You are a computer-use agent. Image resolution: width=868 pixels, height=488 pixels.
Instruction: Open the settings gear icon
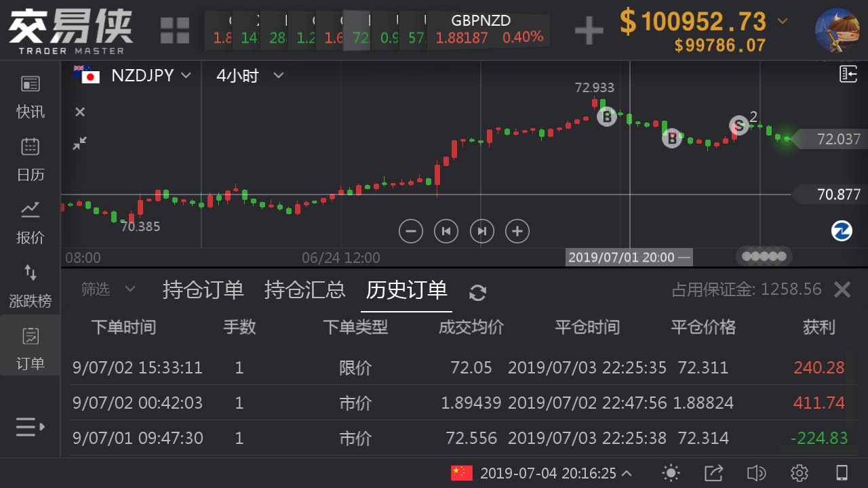pyautogui.click(x=799, y=473)
